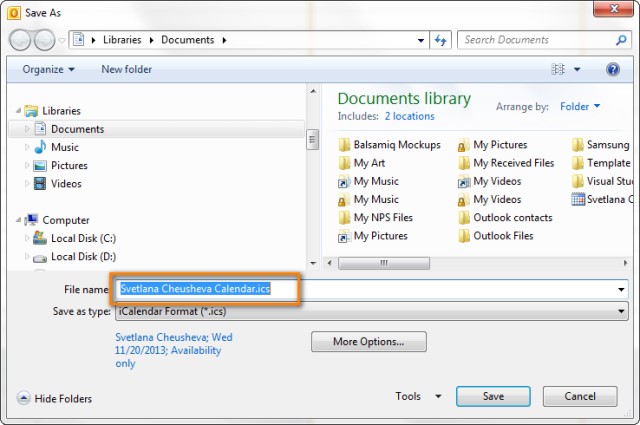Click the Videos filmstrip icon

tap(40, 184)
